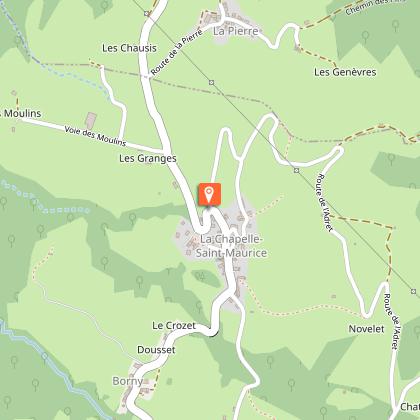Click the orange location pin marker
Image resolution: width=420 pixels, height=420 pixels.
[209, 194]
